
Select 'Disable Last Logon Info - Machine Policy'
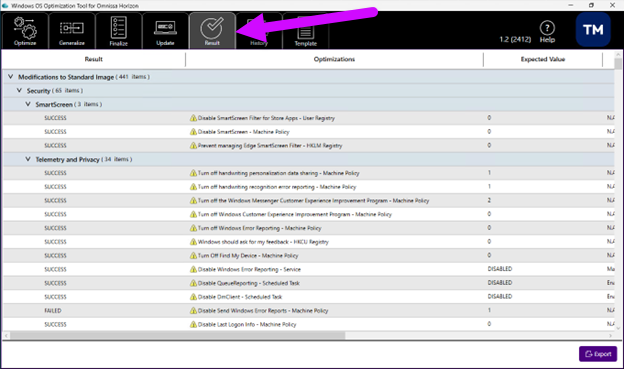[247, 324]
